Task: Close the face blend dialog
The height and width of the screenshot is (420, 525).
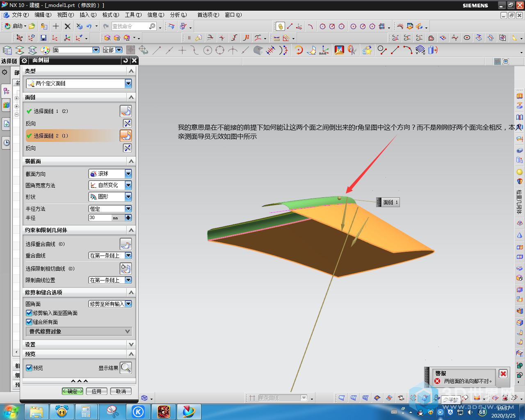Action: click(134, 60)
